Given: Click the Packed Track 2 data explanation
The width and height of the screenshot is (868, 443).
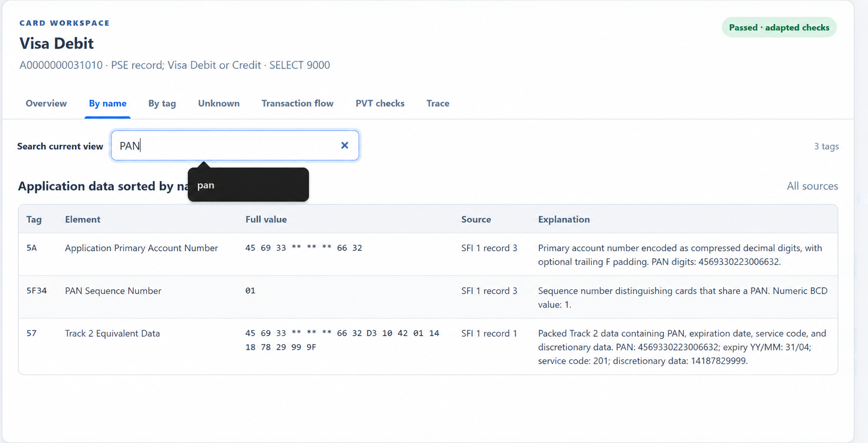Looking at the screenshot, I should pos(682,347).
